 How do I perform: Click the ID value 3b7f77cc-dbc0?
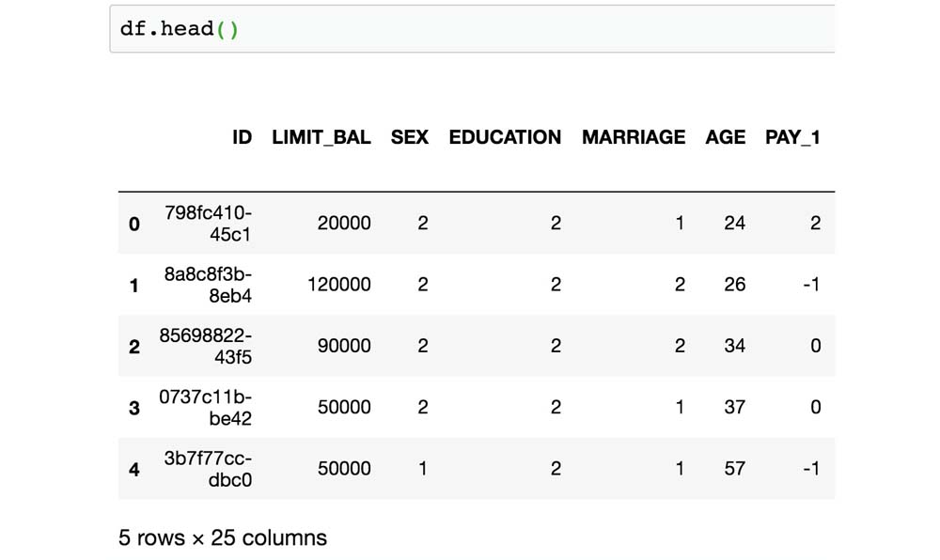click(208, 469)
